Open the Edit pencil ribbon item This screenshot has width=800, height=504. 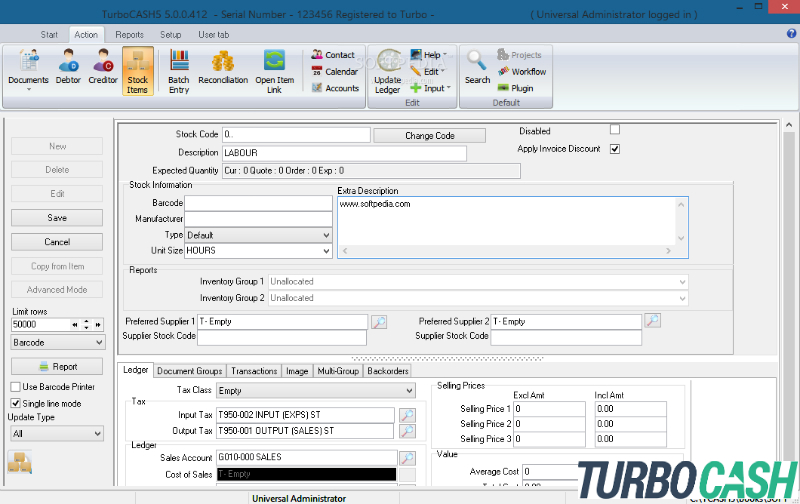click(428, 71)
